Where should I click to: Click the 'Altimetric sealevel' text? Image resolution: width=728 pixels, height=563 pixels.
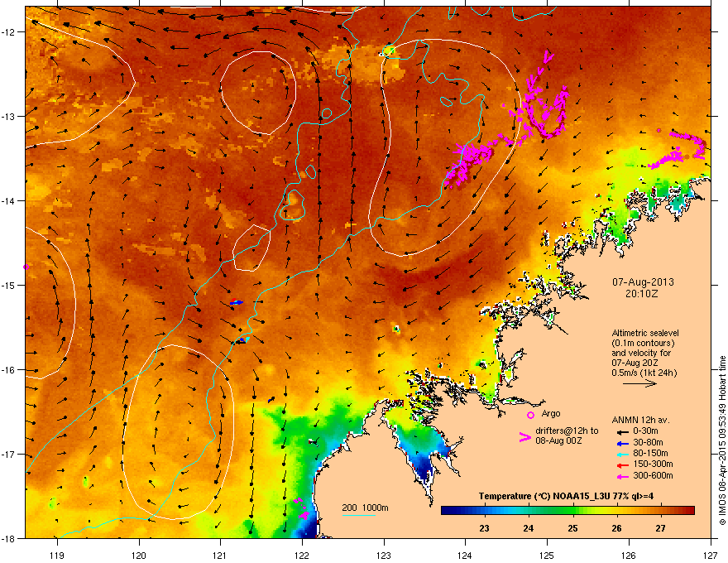click(645, 333)
